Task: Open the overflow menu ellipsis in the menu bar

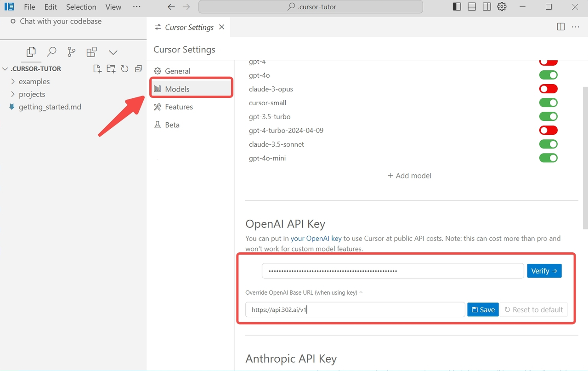Action: [136, 7]
